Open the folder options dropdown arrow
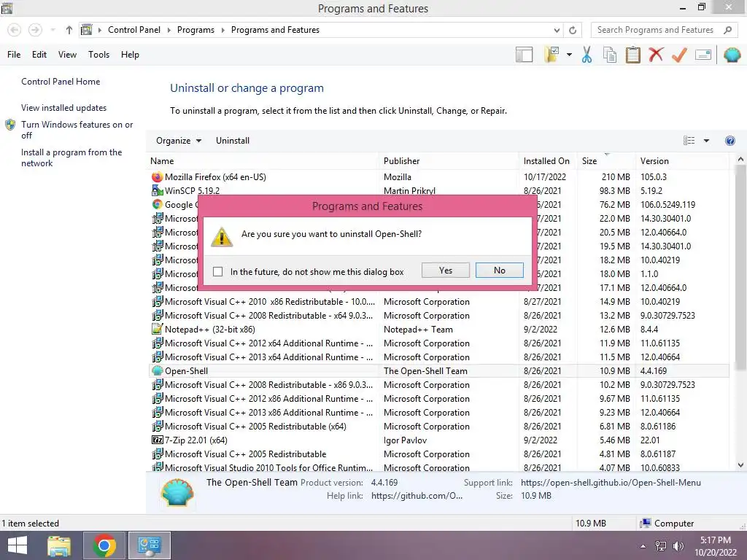This screenshot has width=747, height=560. pyautogui.click(x=569, y=55)
